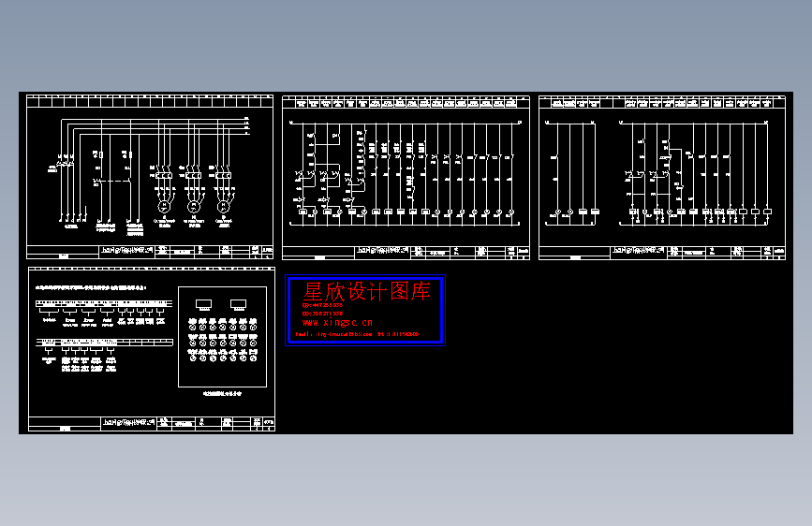The height and width of the screenshot is (526, 812).
Task: Click the title block of main circuit sheet
Action: (150, 252)
